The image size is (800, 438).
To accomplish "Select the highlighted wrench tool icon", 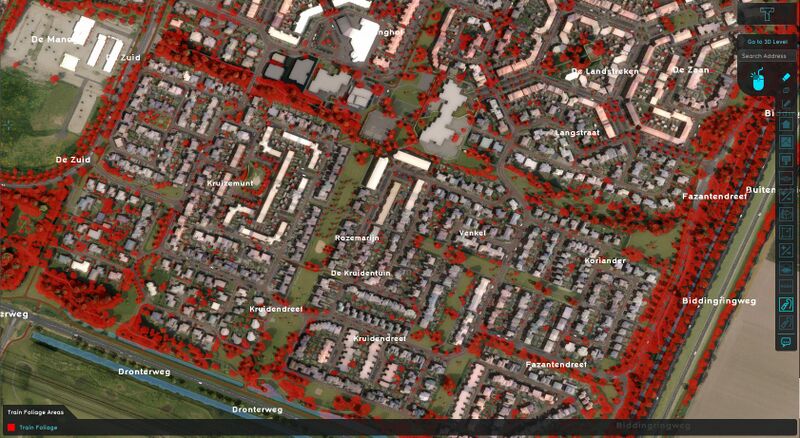I will click(x=786, y=304).
